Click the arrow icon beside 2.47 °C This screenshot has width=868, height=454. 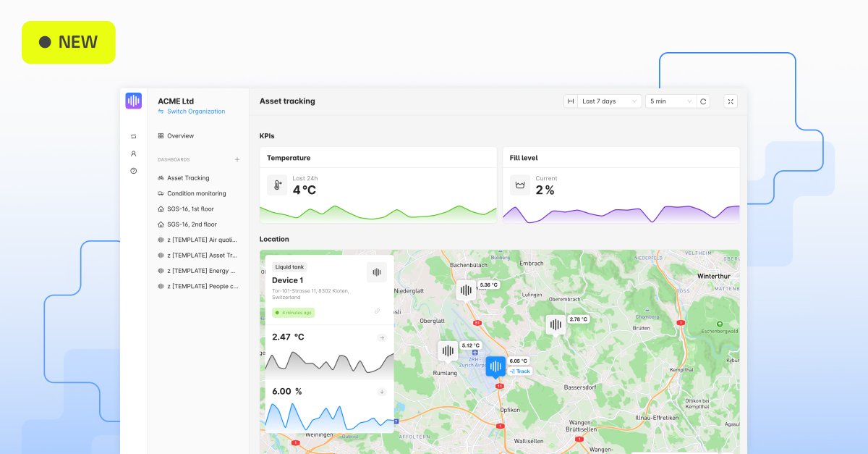(x=382, y=337)
